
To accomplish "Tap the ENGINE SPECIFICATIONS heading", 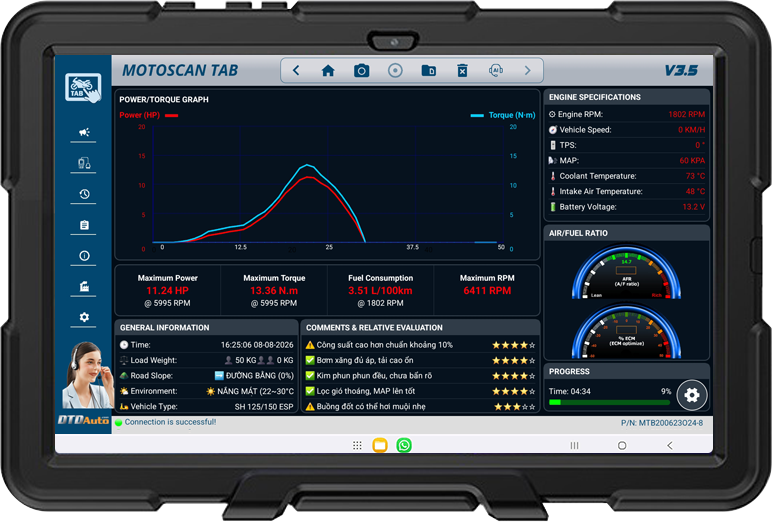I will (595, 97).
